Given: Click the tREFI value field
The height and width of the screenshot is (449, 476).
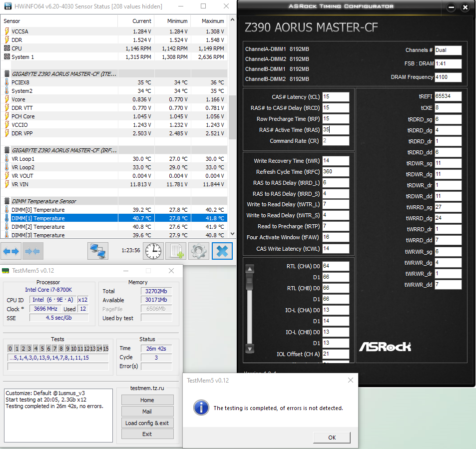Looking at the screenshot, I should coord(448,96).
